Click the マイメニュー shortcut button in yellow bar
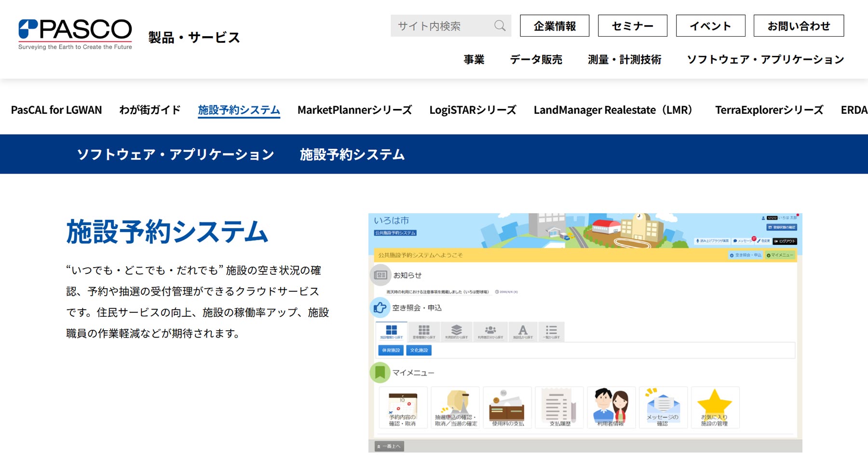 (780, 255)
